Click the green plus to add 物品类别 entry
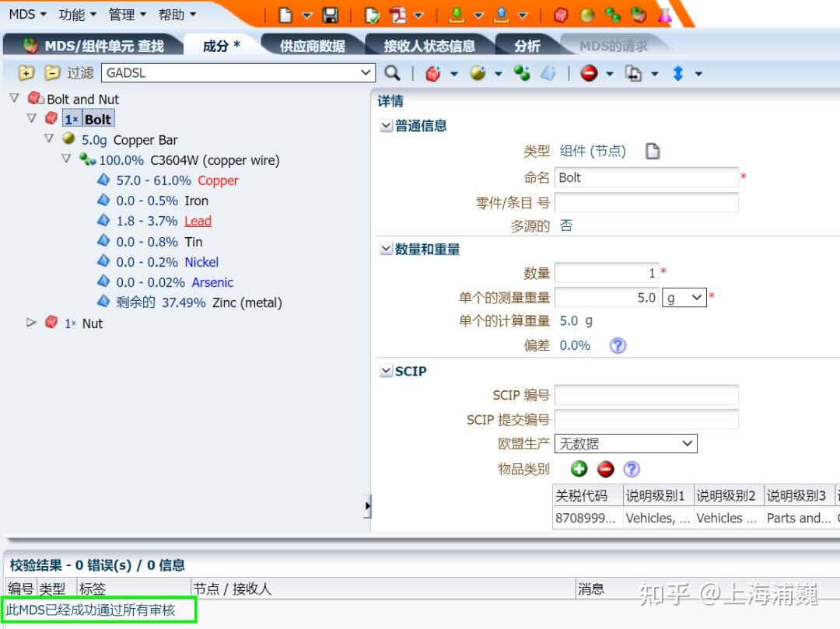The image size is (840, 629). coord(580,469)
